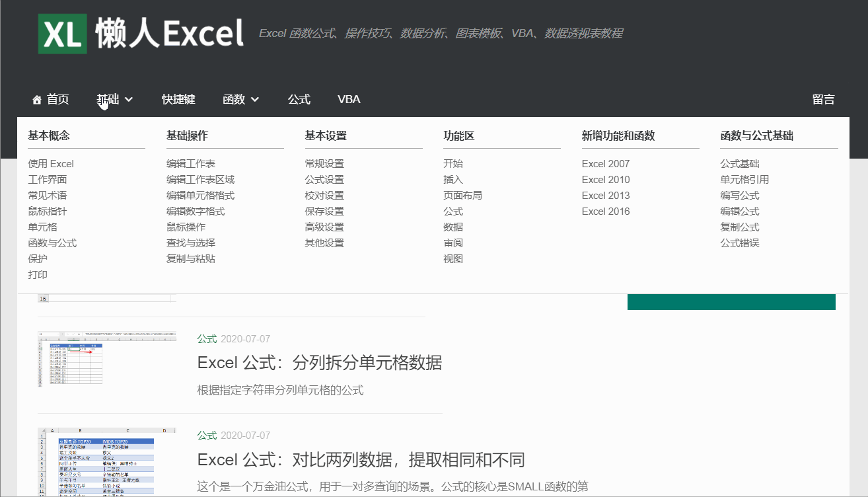
Task: Open the 查找与选择 link
Action: pyautogui.click(x=191, y=243)
